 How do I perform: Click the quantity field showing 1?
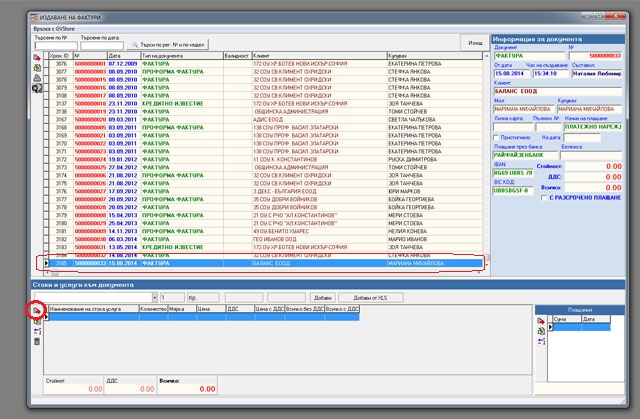(172, 297)
